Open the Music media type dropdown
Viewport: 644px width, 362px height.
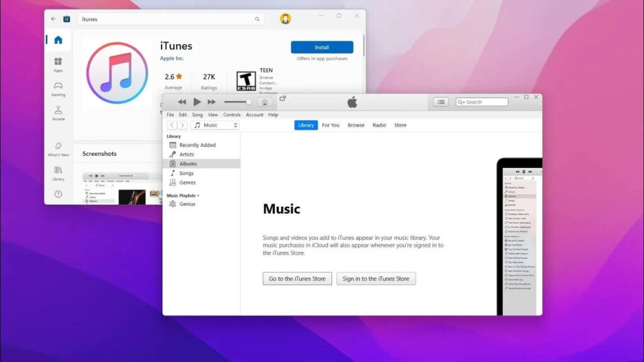point(215,125)
